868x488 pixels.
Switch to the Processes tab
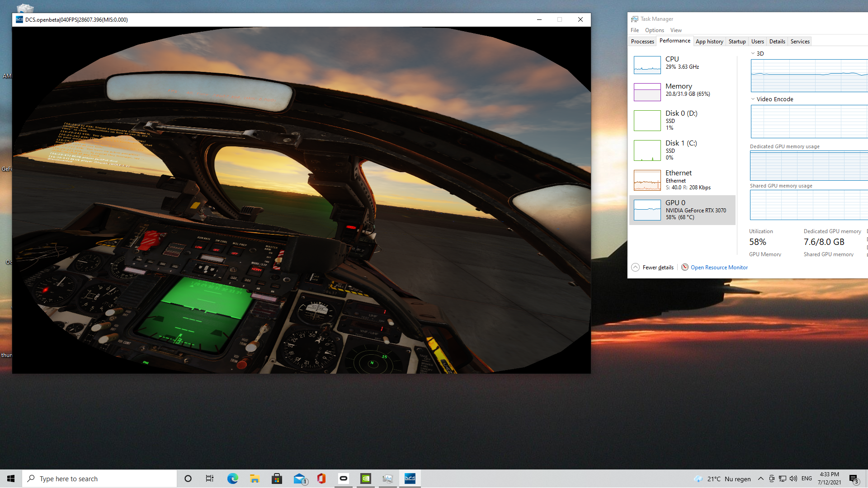pyautogui.click(x=643, y=41)
